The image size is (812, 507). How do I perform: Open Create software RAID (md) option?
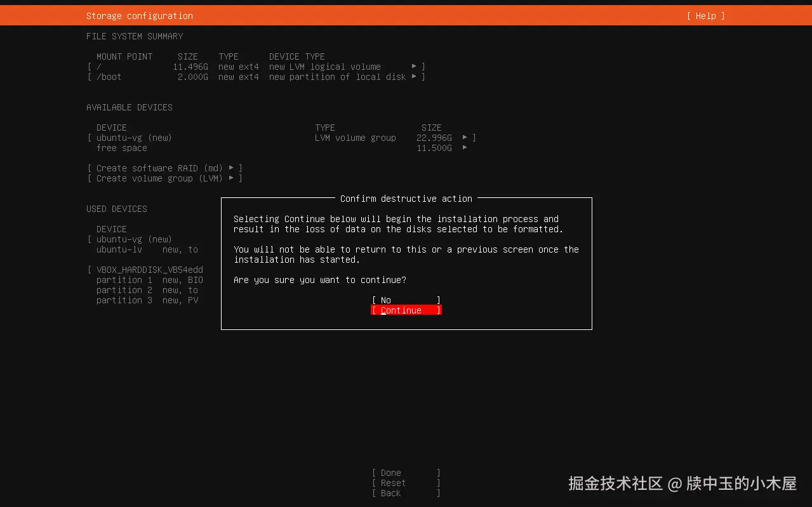coord(165,168)
